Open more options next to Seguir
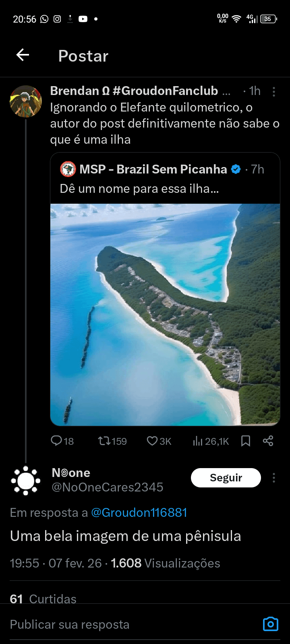Image resolution: width=290 pixels, height=644 pixels. tap(274, 478)
